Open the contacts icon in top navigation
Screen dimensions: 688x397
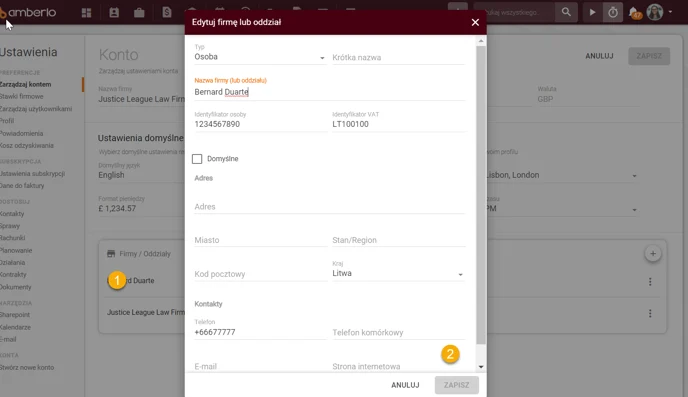tap(114, 12)
